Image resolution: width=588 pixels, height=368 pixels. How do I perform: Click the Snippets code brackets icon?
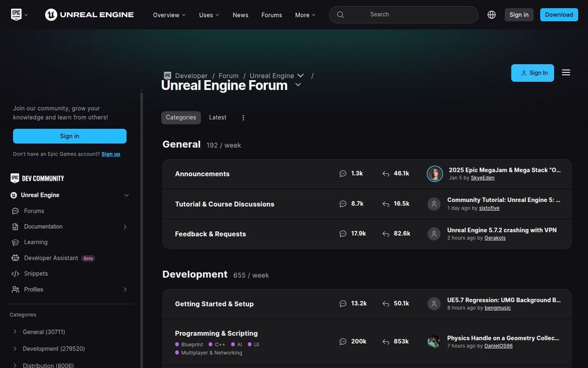pos(15,274)
